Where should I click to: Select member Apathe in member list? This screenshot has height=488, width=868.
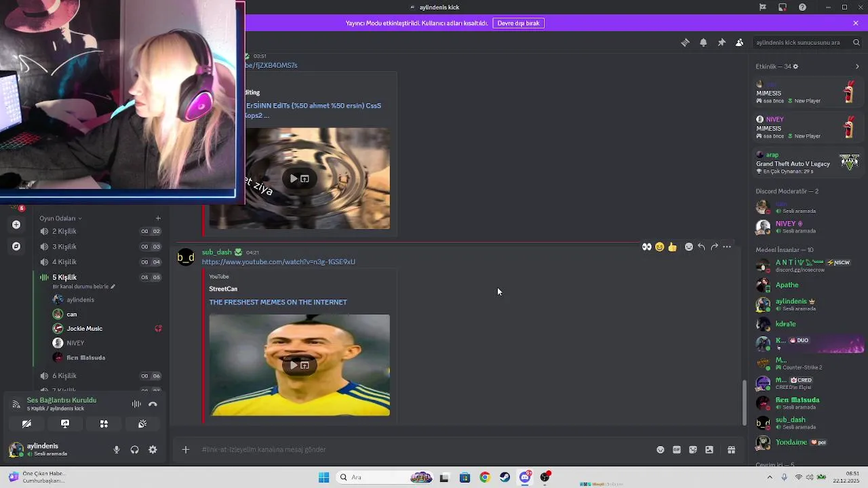click(x=808, y=285)
